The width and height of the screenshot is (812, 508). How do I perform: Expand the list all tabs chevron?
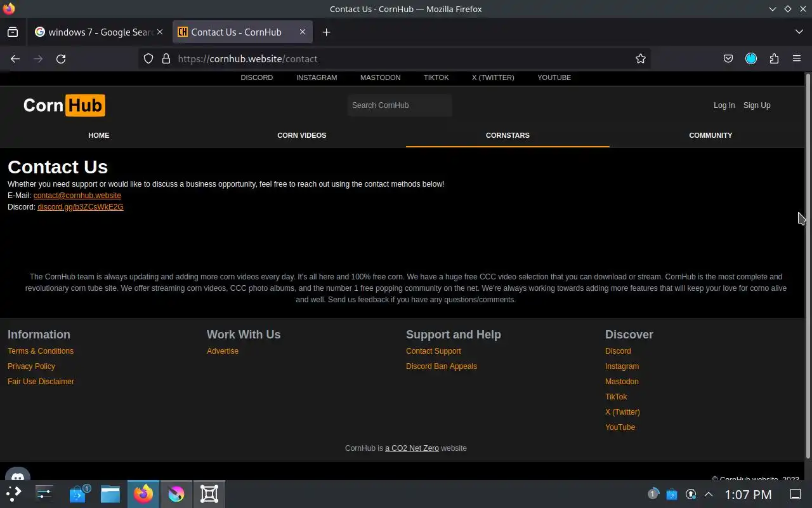(799, 32)
